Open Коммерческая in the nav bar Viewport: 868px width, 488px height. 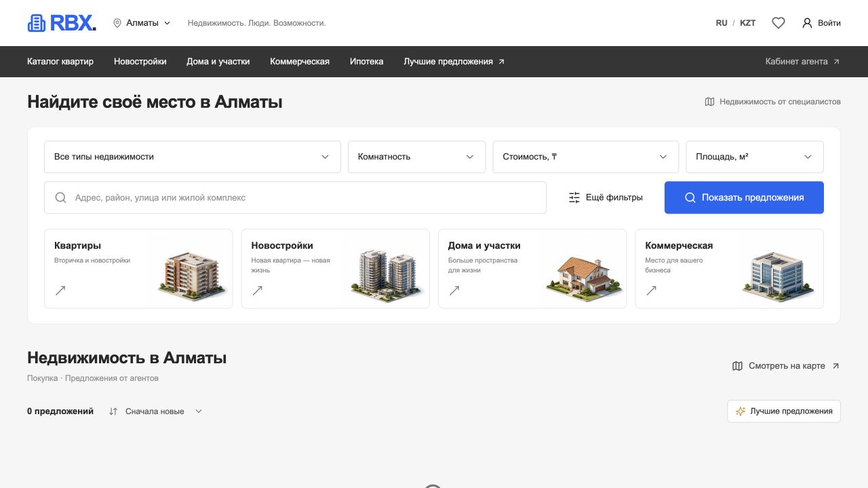300,62
